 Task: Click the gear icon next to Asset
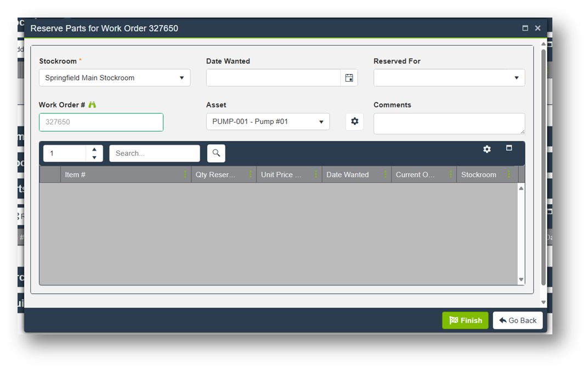(354, 122)
